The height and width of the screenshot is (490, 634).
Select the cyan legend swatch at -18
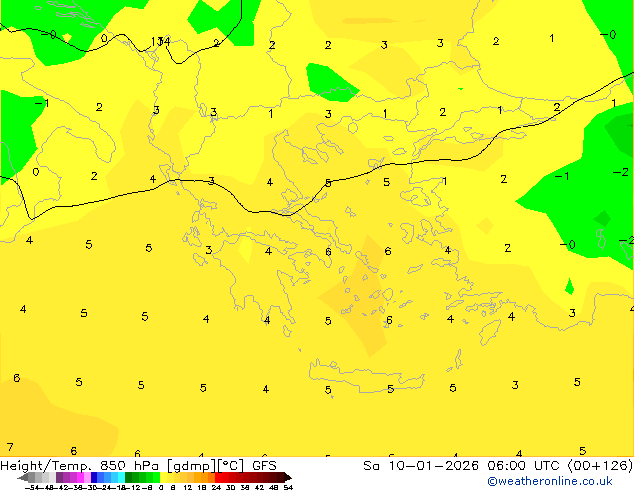(x=121, y=477)
